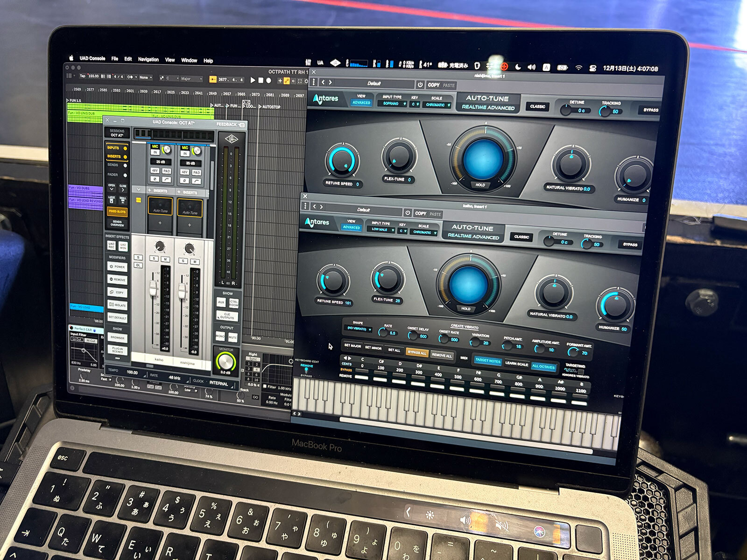Toggle 48V phantom power on the kaiho channel

[x=155, y=171]
